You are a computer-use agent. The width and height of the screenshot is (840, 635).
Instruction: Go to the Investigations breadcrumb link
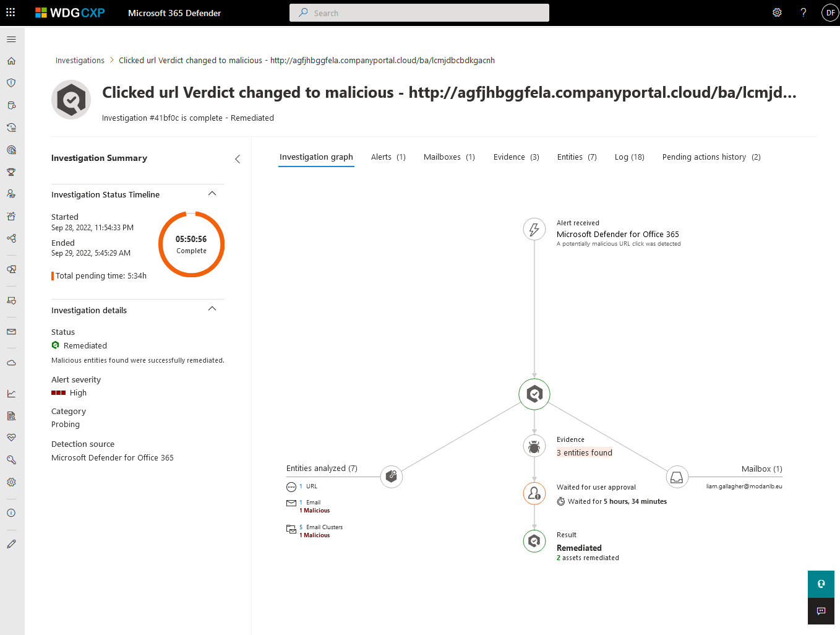pyautogui.click(x=80, y=61)
